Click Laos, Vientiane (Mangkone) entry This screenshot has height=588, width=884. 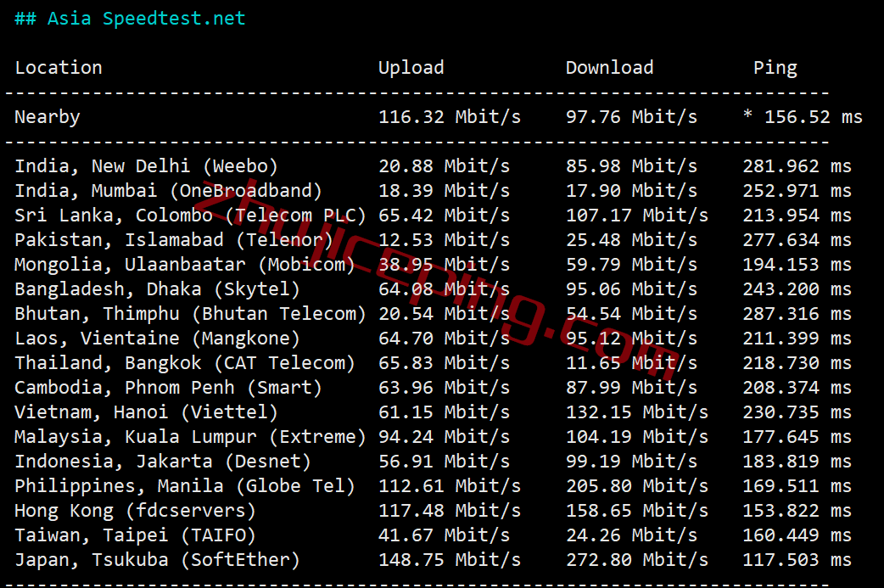[157, 339]
